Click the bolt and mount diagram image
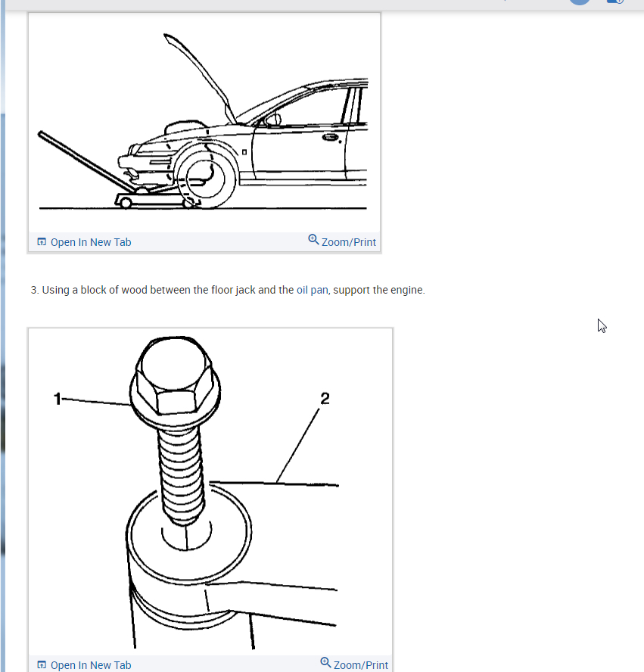644x672 pixels. (x=210, y=492)
